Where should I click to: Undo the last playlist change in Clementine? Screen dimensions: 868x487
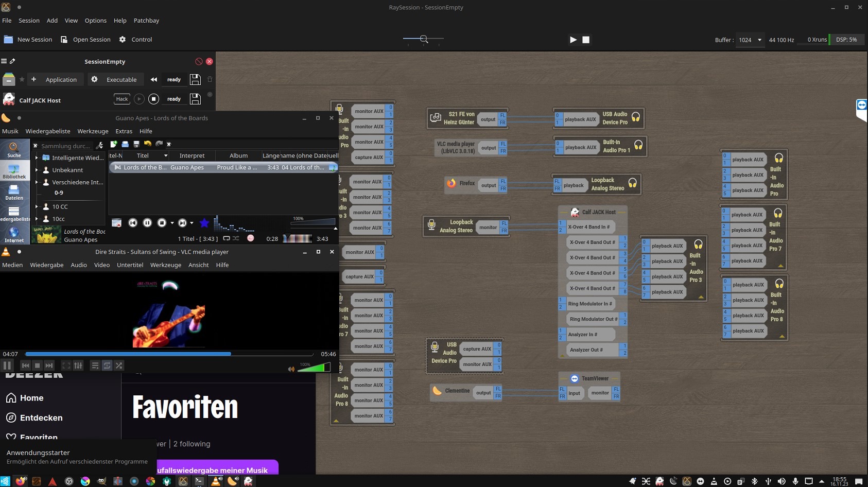tap(148, 144)
